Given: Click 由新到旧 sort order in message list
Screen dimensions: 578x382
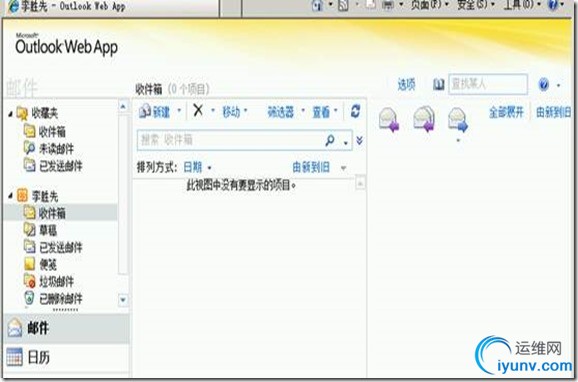Looking at the screenshot, I should (x=311, y=167).
